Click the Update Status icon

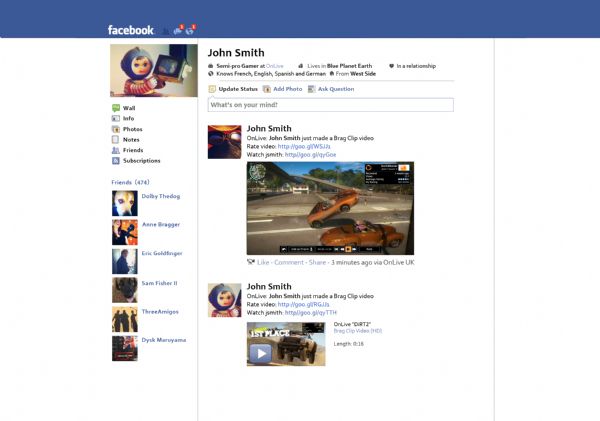212,89
